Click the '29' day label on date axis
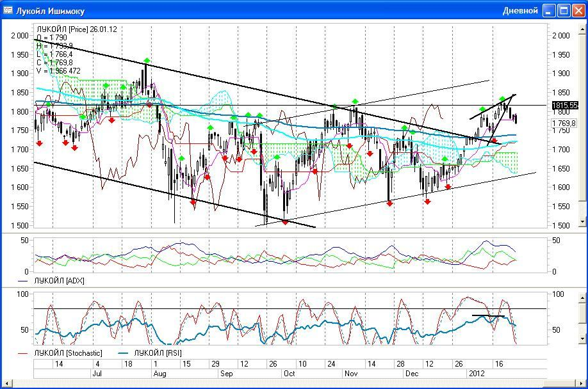The height and width of the screenshot is (389, 588). click(x=215, y=364)
